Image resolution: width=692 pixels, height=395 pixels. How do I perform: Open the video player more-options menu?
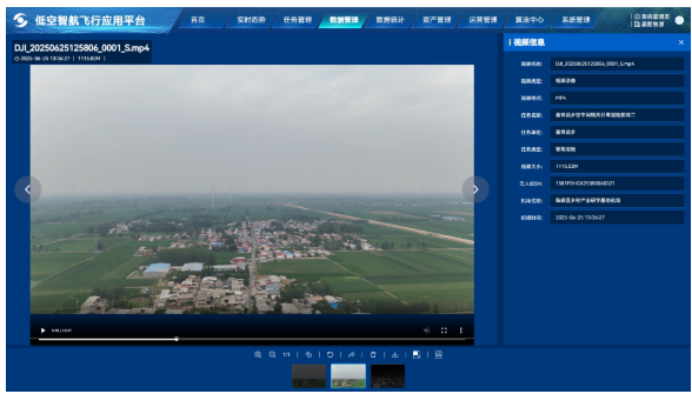pyautogui.click(x=461, y=330)
